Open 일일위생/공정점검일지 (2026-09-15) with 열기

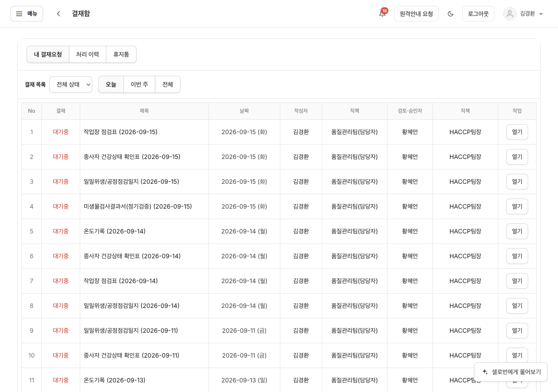517,182
